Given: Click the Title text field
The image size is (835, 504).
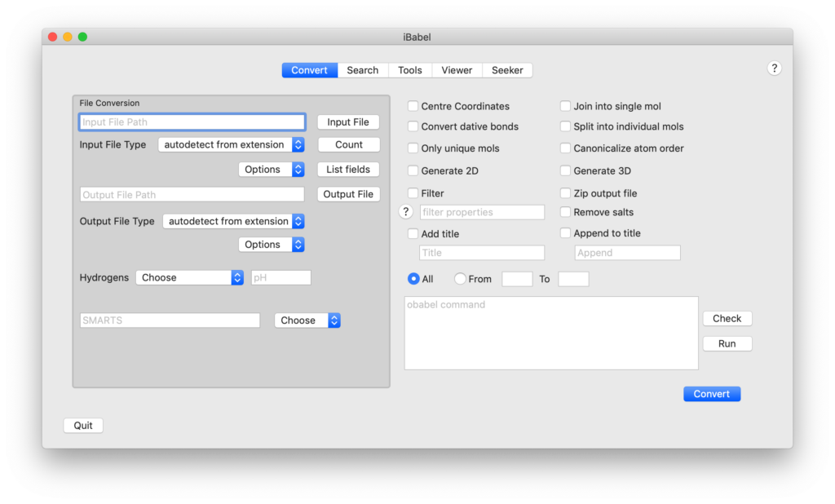Looking at the screenshot, I should tap(482, 253).
